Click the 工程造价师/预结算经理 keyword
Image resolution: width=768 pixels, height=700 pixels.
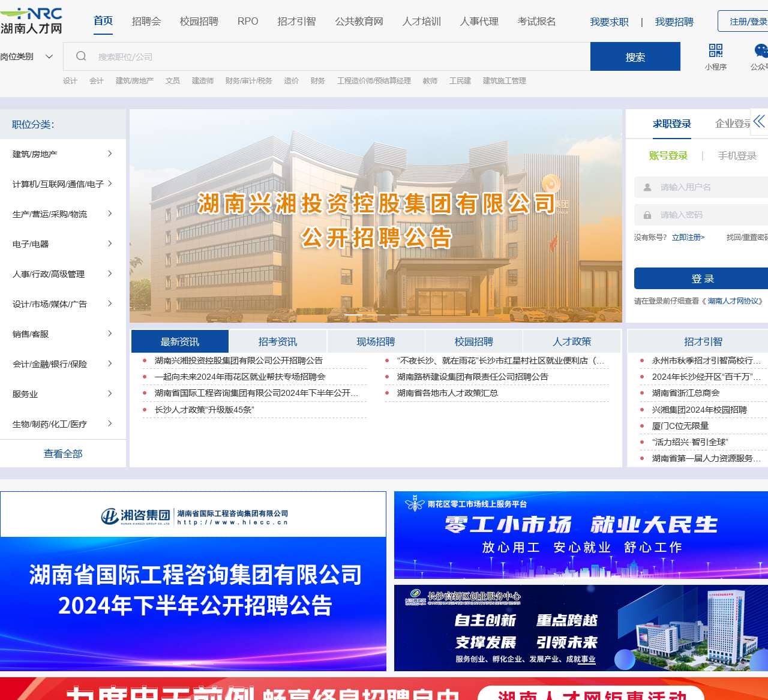pyautogui.click(x=374, y=80)
